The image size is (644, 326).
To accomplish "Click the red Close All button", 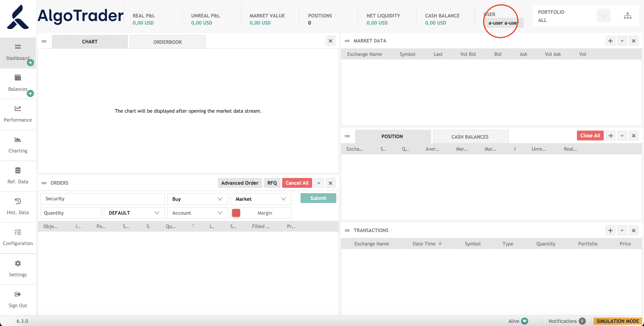I will click(x=590, y=135).
